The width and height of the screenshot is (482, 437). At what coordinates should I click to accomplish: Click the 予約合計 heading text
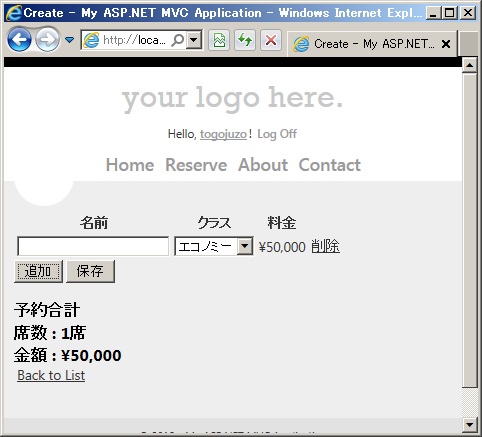click(47, 310)
